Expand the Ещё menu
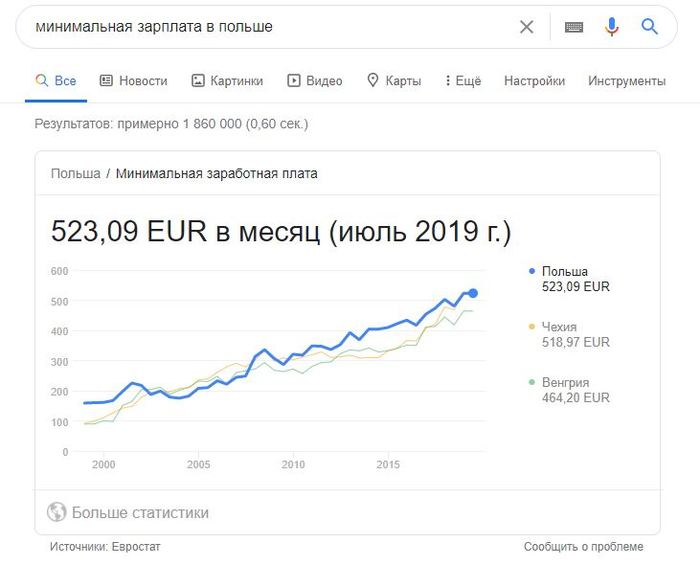The image size is (700, 565). pyautogui.click(x=463, y=81)
